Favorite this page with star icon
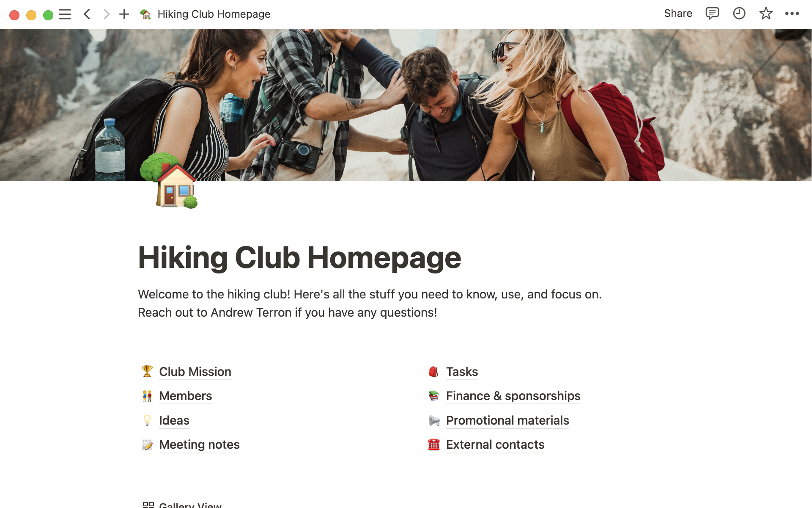The height and width of the screenshot is (508, 812). tap(765, 14)
